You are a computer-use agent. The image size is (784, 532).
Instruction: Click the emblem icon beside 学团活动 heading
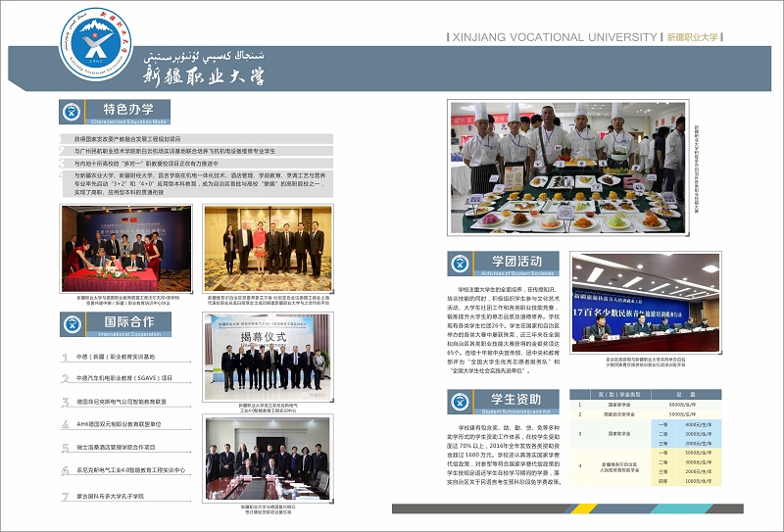463,263
